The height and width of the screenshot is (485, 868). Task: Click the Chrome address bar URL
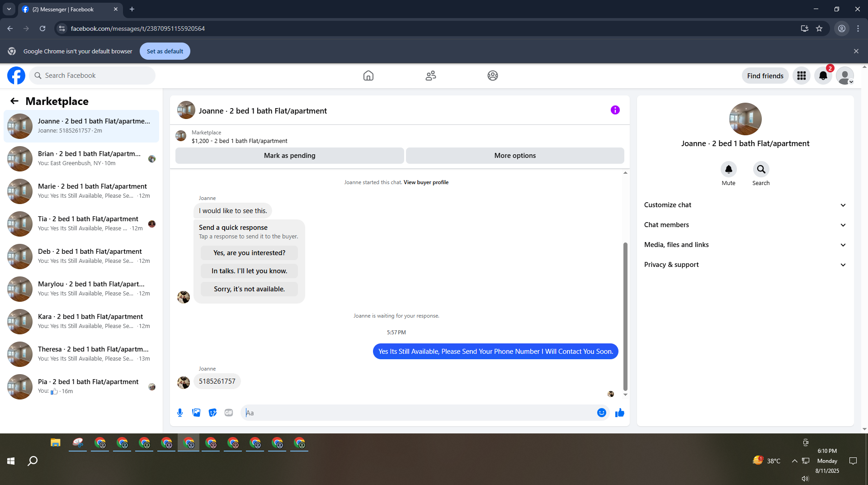pyautogui.click(x=138, y=29)
